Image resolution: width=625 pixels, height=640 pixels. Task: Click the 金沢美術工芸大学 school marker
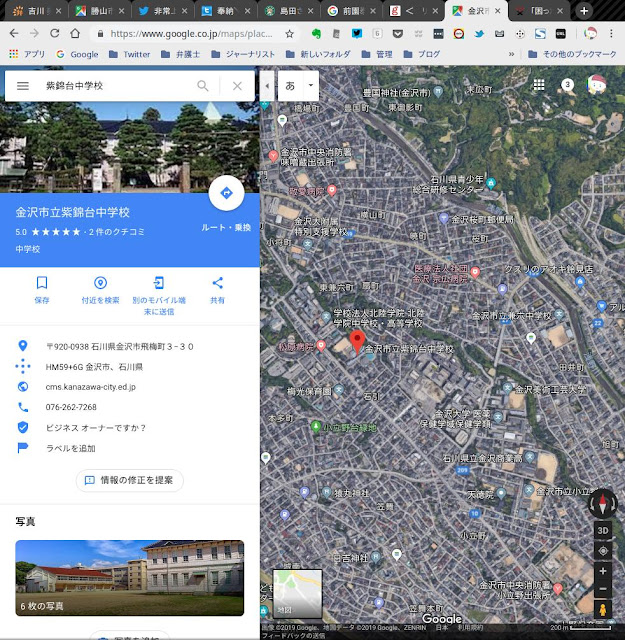(x=508, y=387)
